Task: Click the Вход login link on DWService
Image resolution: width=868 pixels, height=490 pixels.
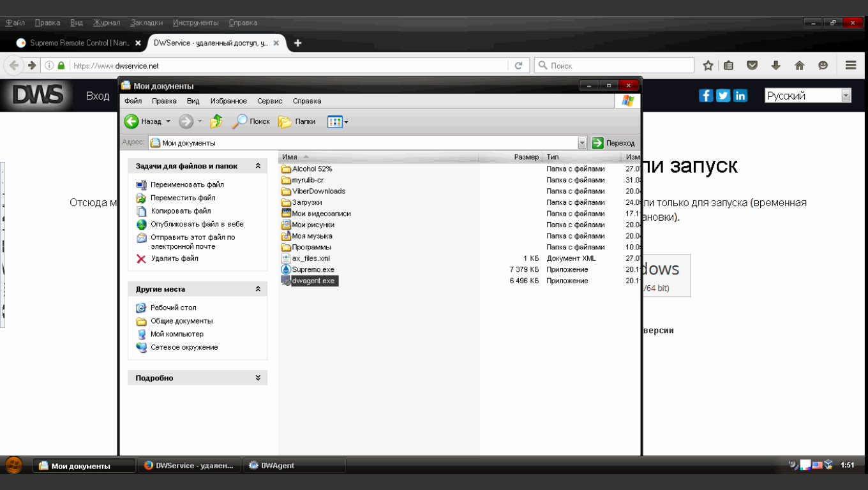Action: (98, 96)
